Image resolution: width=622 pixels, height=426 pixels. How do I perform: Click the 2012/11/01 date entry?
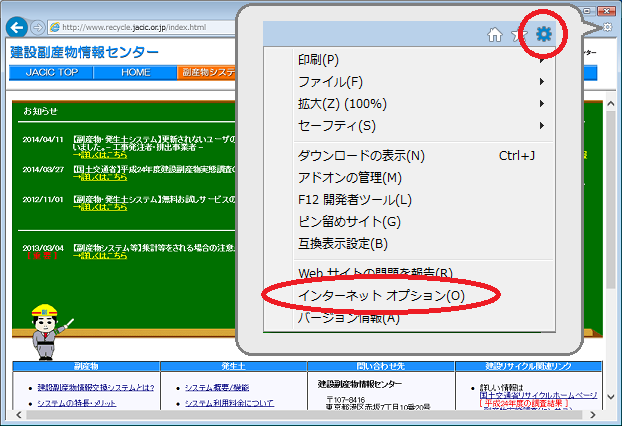(x=43, y=199)
